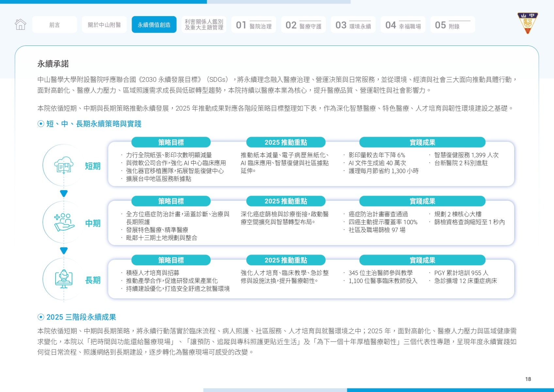The height and width of the screenshot is (392, 554).
Task: Click the 中期 2025 推動重點 header pill
Action: [x=286, y=201]
